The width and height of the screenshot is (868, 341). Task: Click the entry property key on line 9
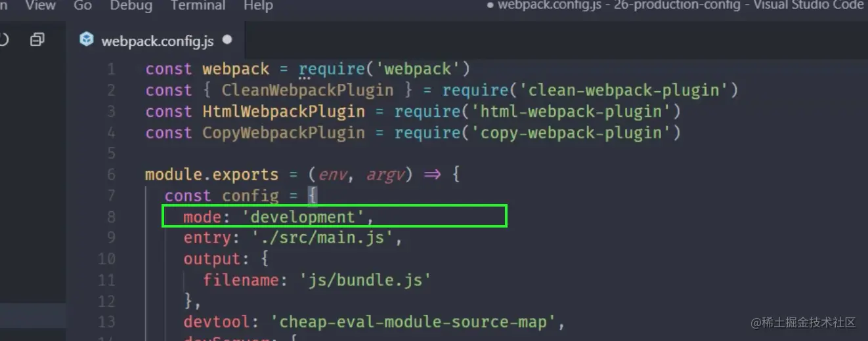coord(207,238)
